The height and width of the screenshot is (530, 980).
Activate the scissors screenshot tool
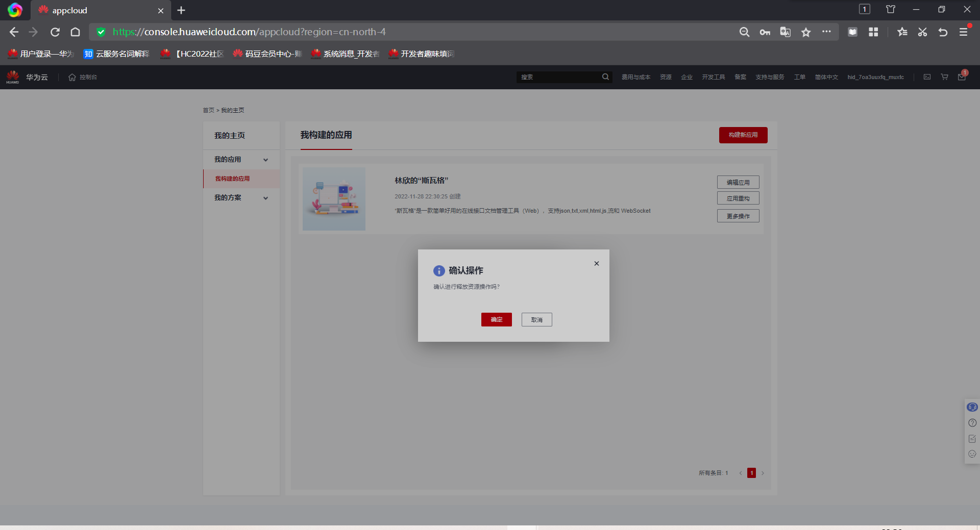click(922, 32)
